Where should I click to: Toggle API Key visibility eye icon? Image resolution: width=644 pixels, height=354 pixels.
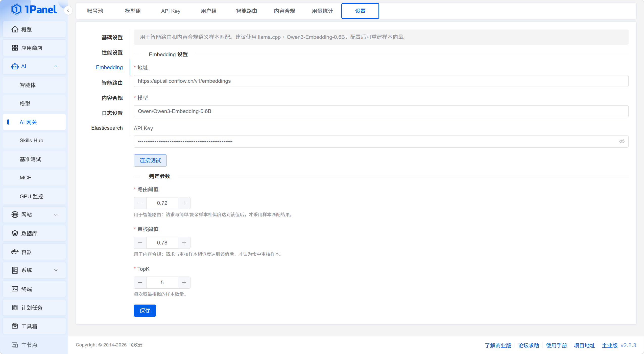[x=622, y=142]
